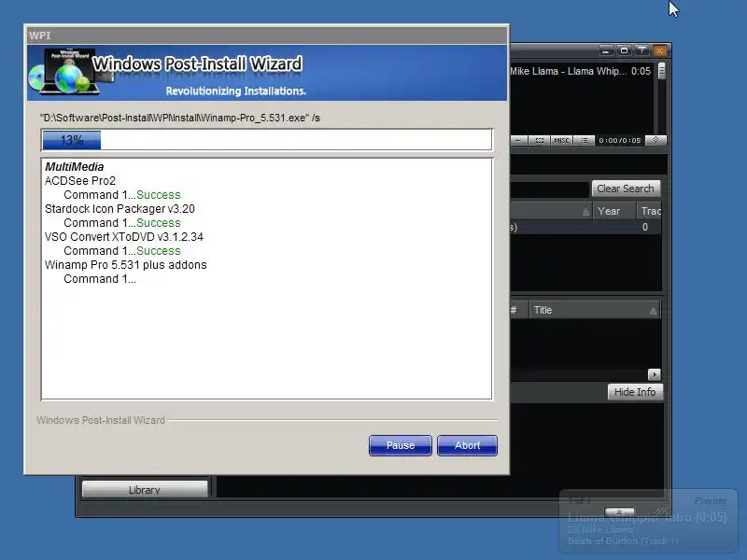Click Winamp playlist vertical scrollbar thumb
Image resolution: width=747 pixels, height=560 pixels.
pyautogui.click(x=662, y=71)
